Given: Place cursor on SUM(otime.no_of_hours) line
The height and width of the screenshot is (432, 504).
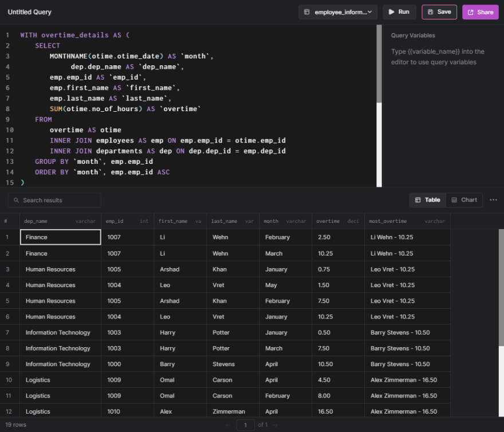Looking at the screenshot, I should [125, 109].
